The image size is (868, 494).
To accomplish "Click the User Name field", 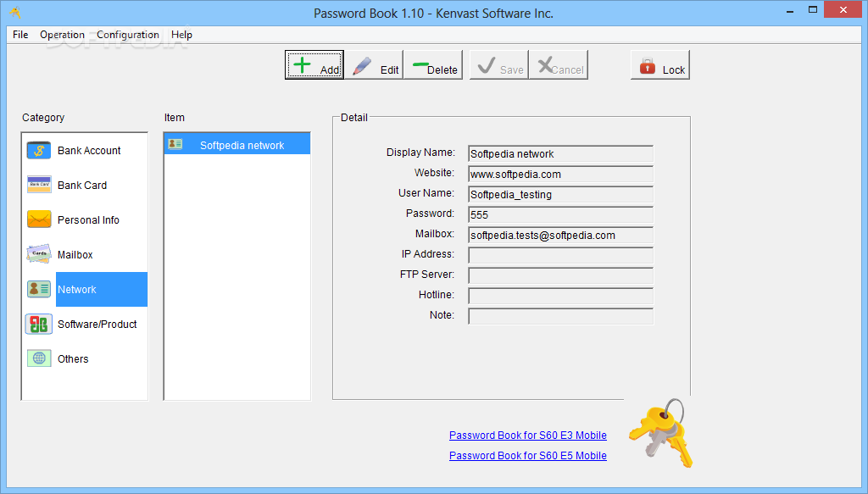I will point(561,195).
